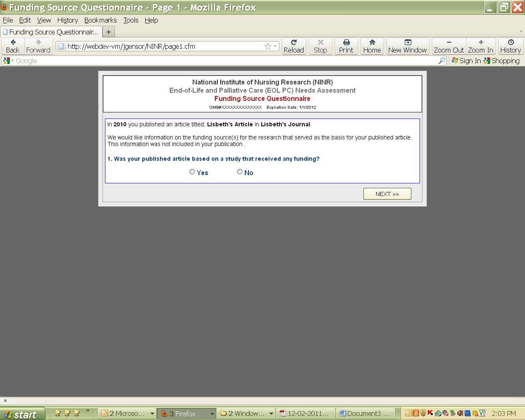Viewport: 525px width, 420px height.
Task: Select the Yes radio button
Action: [192, 172]
